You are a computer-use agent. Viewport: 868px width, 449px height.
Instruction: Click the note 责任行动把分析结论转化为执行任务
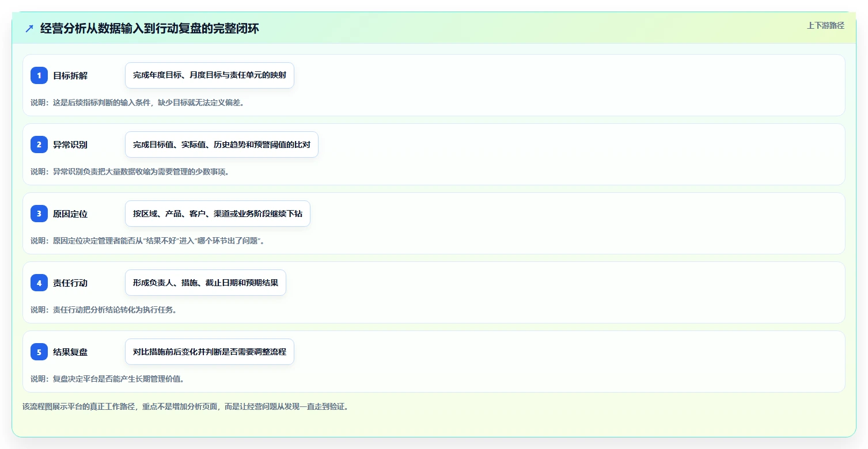click(x=104, y=310)
